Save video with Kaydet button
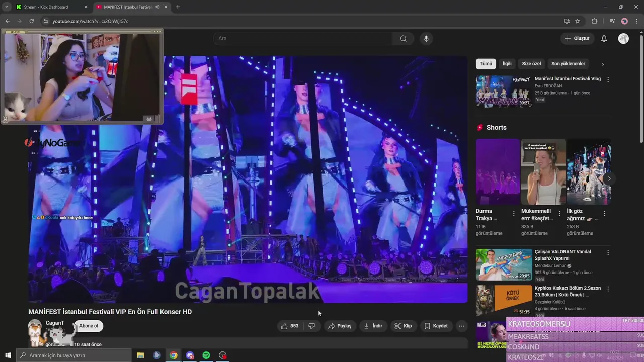The image size is (644, 362). [x=436, y=326]
